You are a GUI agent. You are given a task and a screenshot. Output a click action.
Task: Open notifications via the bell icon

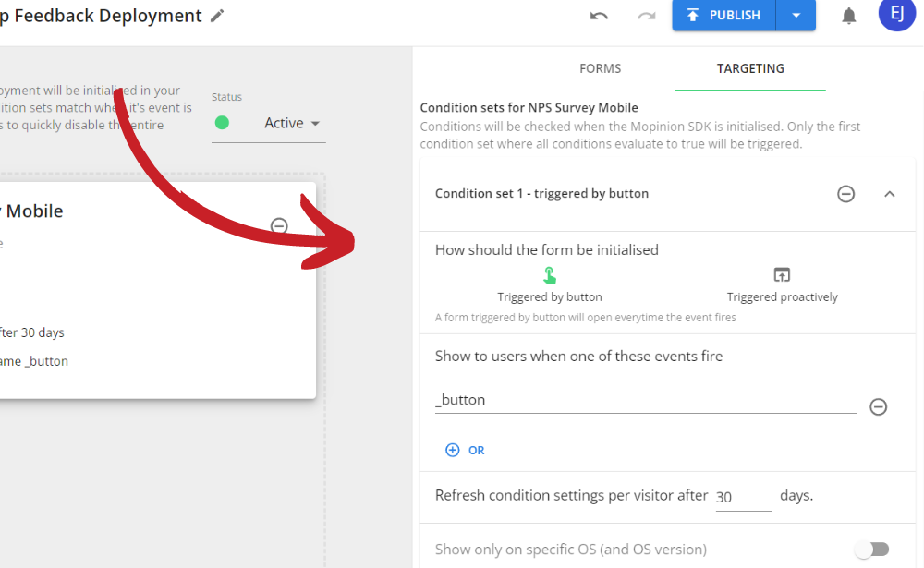click(849, 16)
